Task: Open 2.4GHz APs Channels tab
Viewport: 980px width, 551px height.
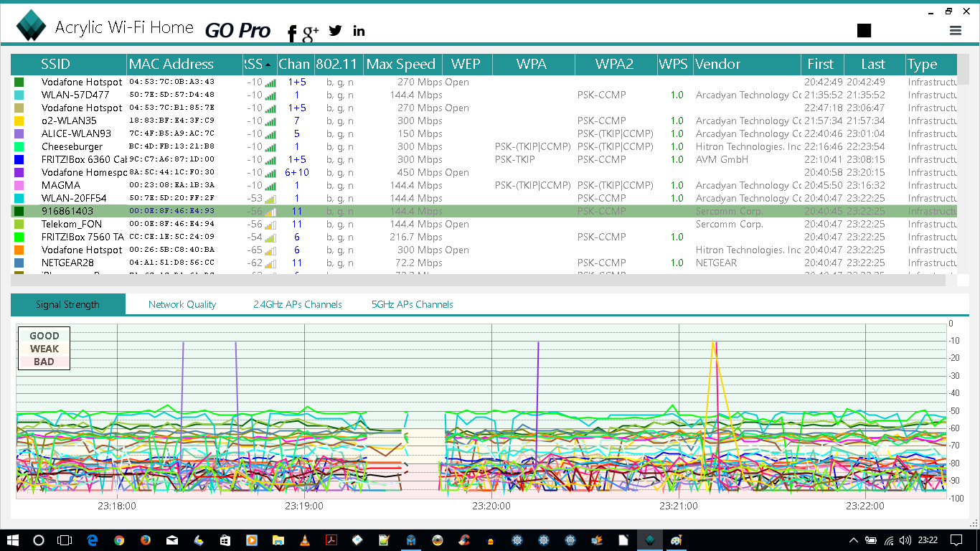Action: (298, 304)
